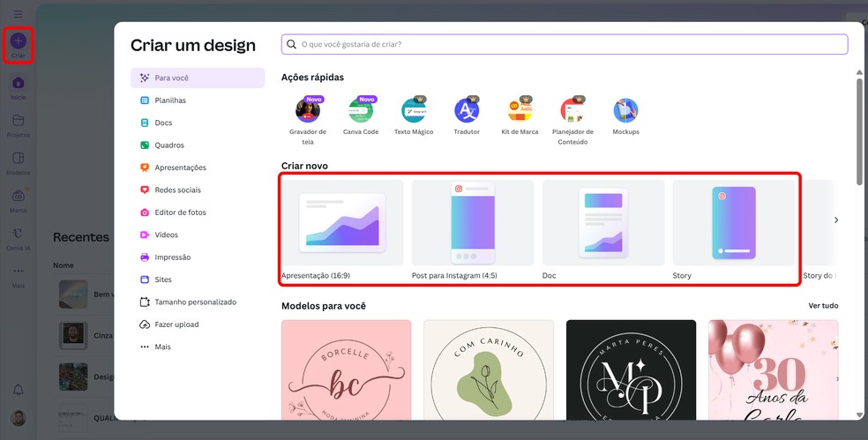The width and height of the screenshot is (868, 440).
Task: Open Mais in the category list
Action: coord(198,347)
